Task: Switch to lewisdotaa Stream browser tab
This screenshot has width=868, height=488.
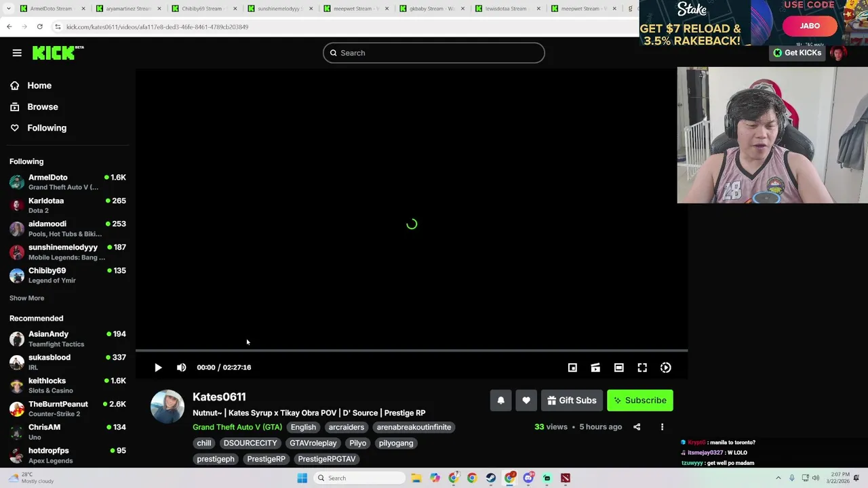Action: tap(507, 9)
